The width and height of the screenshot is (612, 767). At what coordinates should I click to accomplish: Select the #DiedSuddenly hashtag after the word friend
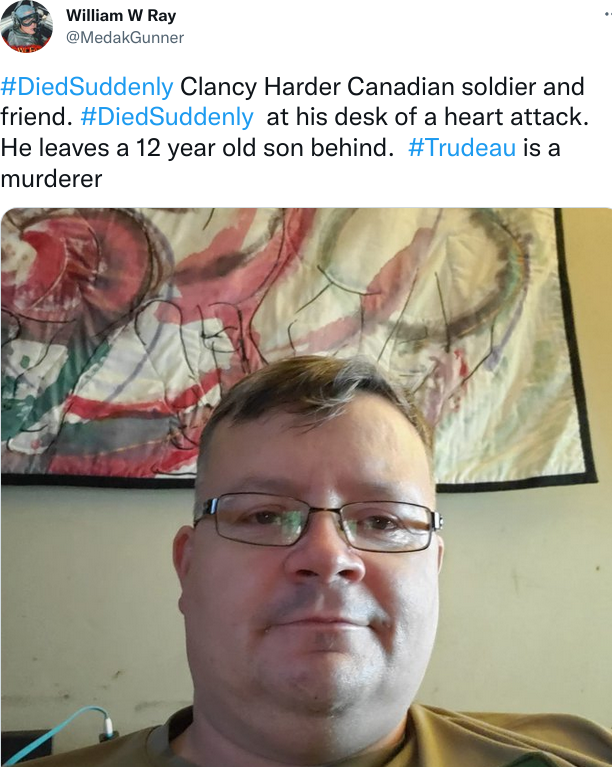[167, 117]
